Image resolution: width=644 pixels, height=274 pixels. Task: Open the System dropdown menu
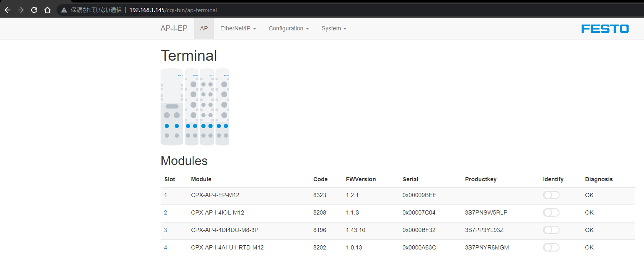pyautogui.click(x=334, y=28)
